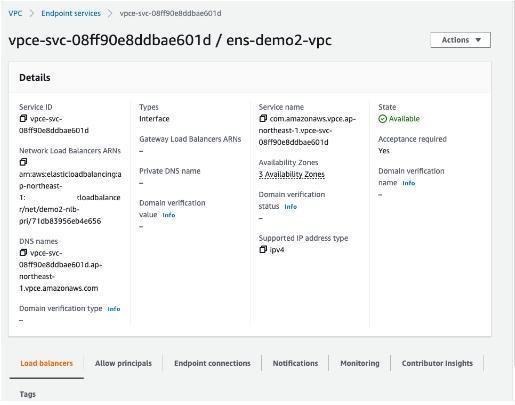This screenshot has height=405, width=515.
Task: Copy the DNS names value
Action: point(23,253)
